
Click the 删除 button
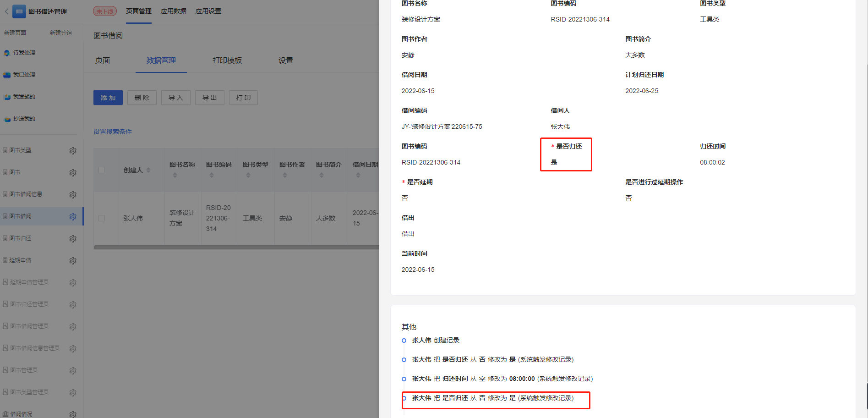pos(142,98)
